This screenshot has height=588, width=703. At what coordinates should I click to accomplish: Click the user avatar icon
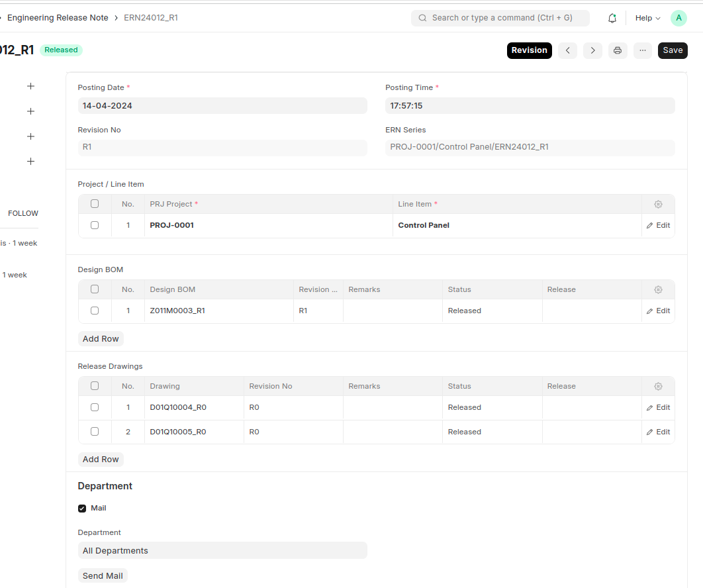click(x=679, y=18)
